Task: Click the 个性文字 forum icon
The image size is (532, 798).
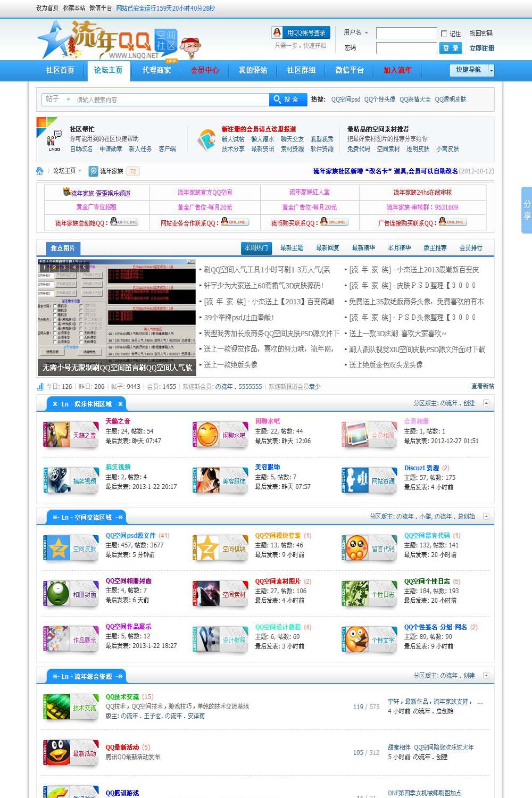Action: [369, 640]
